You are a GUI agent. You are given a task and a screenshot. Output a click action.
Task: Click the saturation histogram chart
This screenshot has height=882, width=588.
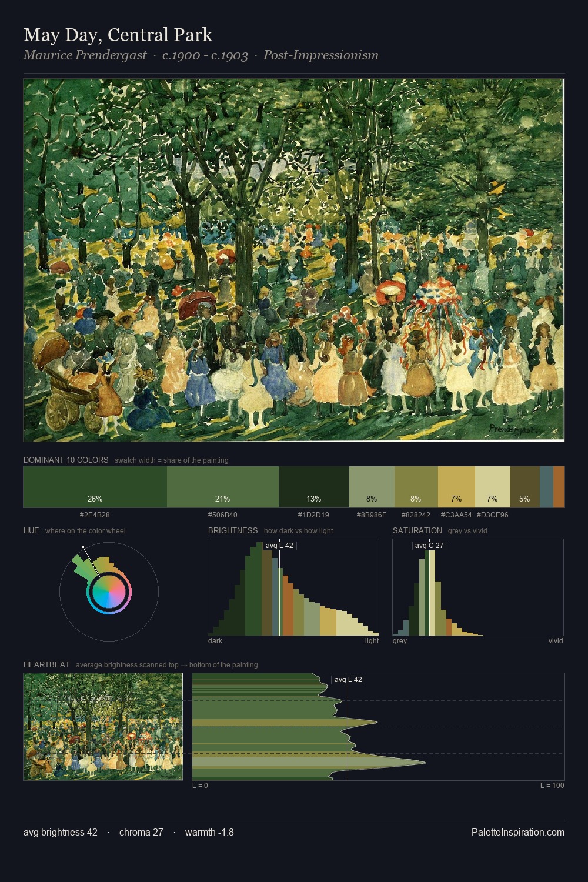click(x=478, y=587)
